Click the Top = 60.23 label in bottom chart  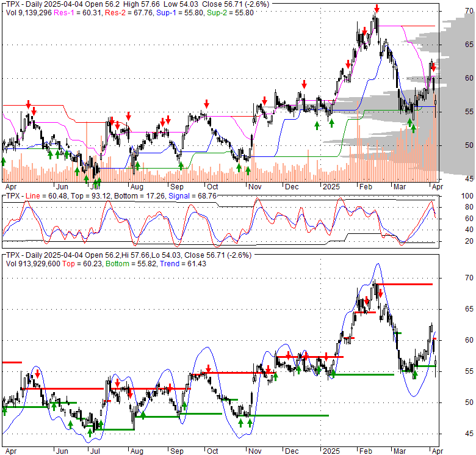tap(82, 264)
